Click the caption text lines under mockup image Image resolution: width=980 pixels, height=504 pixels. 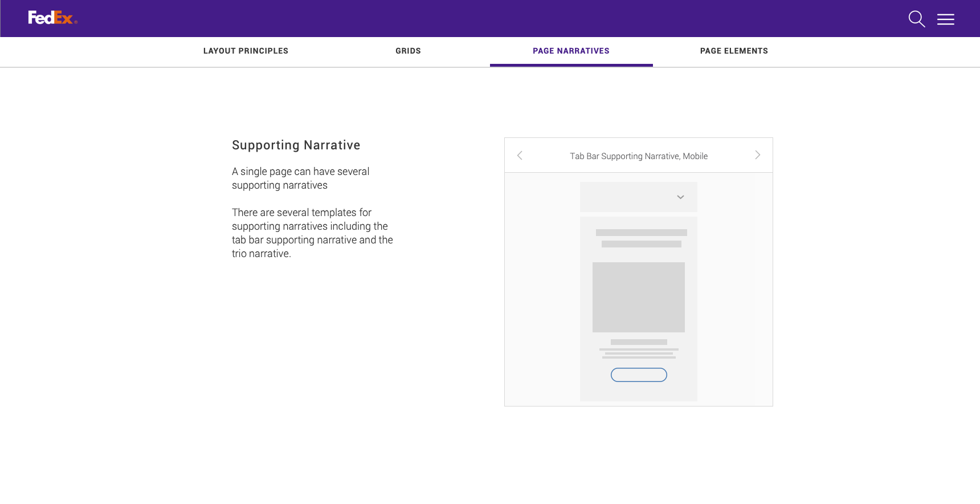[639, 353]
